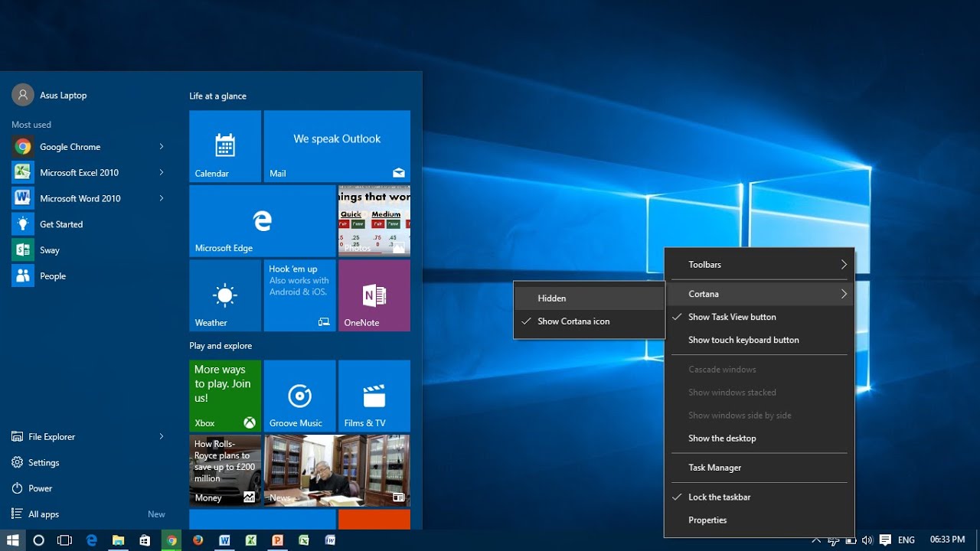The height and width of the screenshot is (551, 980).
Task: Open the Films & TV tile
Action: point(374,396)
